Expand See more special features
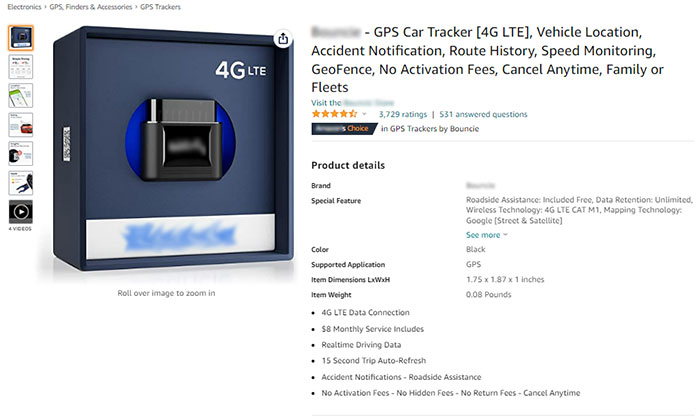This screenshot has height=420, width=700. [487, 235]
